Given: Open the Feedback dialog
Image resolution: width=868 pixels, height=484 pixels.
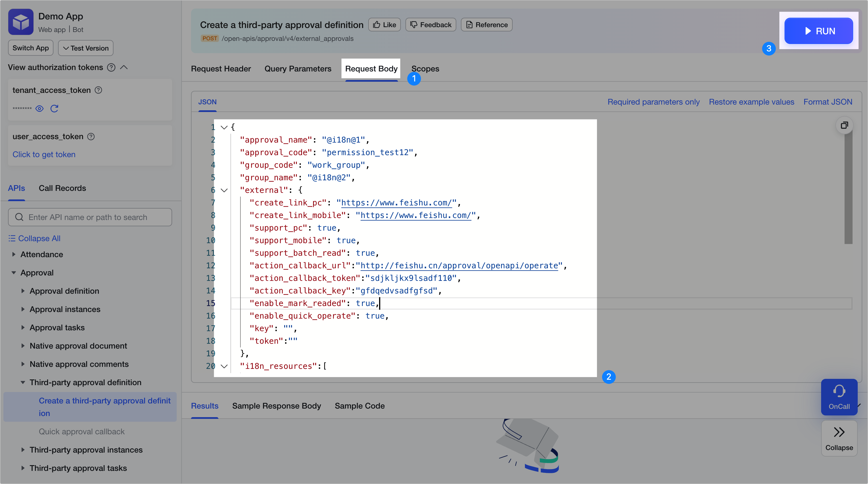Looking at the screenshot, I should click(430, 25).
